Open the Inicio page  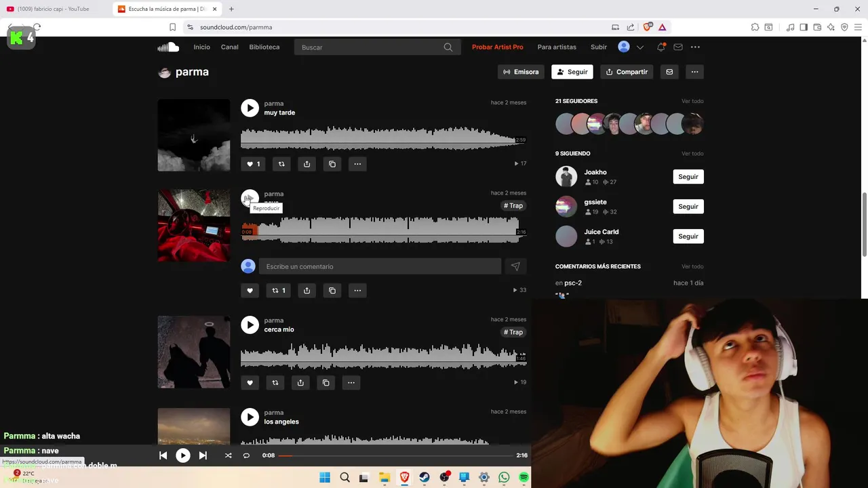click(201, 47)
